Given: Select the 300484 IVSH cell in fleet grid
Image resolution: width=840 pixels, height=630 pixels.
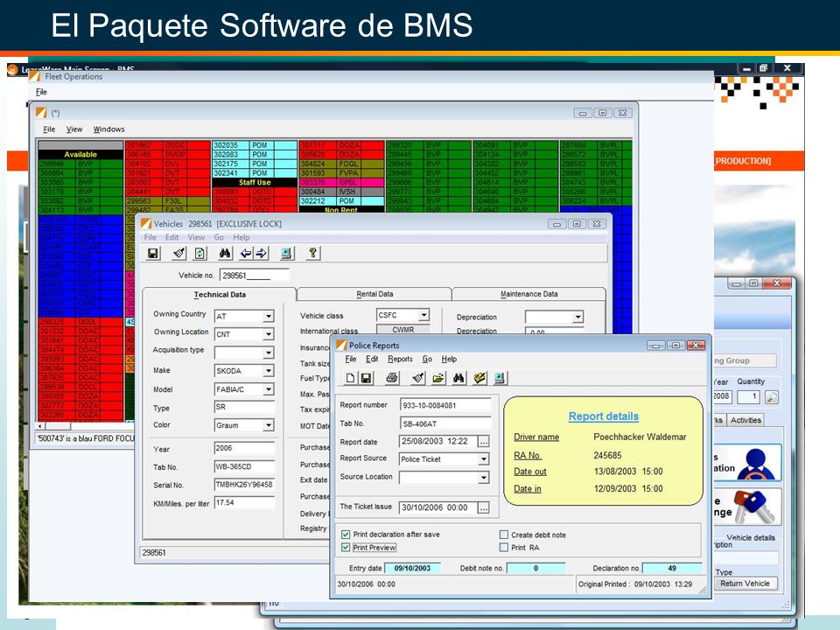Looking at the screenshot, I should click(341, 192).
